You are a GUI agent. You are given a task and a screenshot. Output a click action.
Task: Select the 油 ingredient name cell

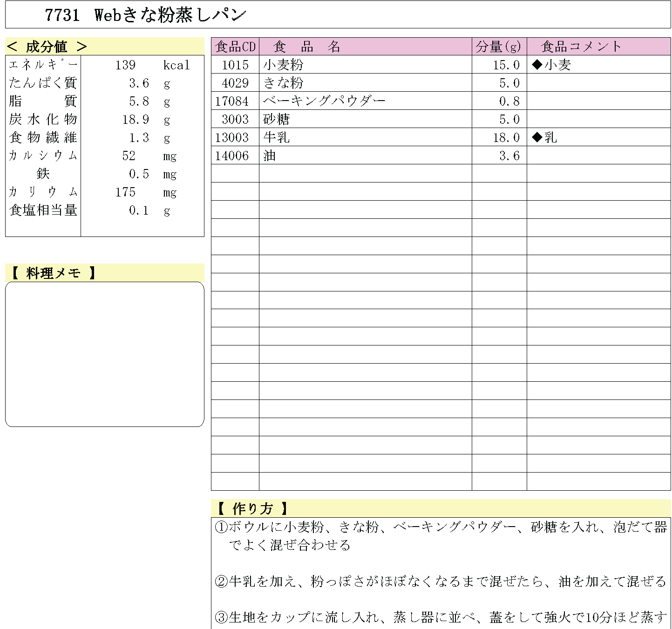270,156
